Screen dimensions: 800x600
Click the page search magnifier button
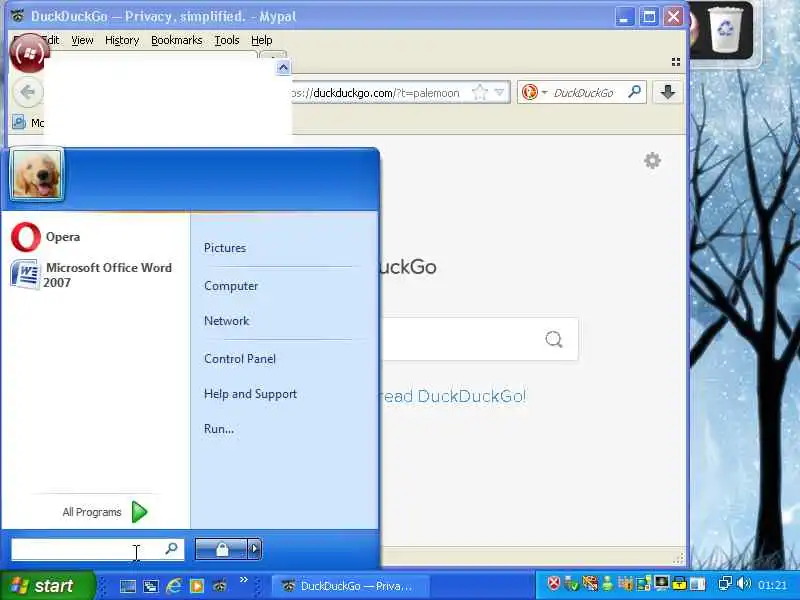point(554,339)
